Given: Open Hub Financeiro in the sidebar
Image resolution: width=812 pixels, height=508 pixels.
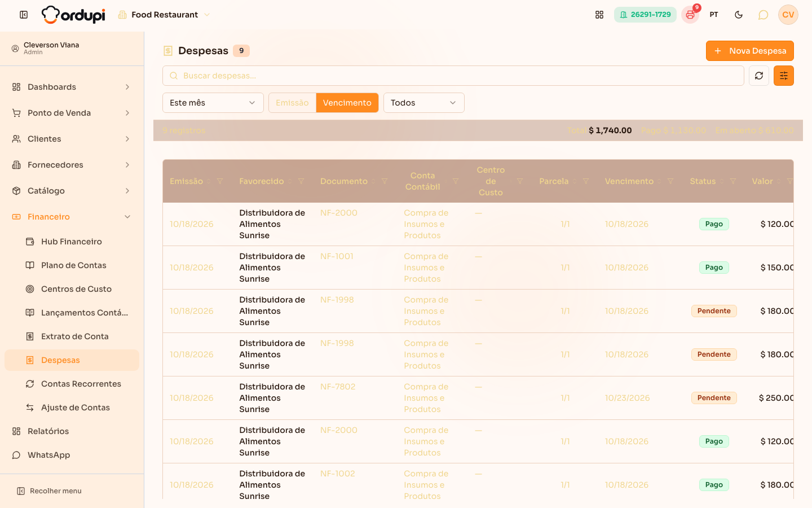Looking at the screenshot, I should pyautogui.click(x=72, y=242).
